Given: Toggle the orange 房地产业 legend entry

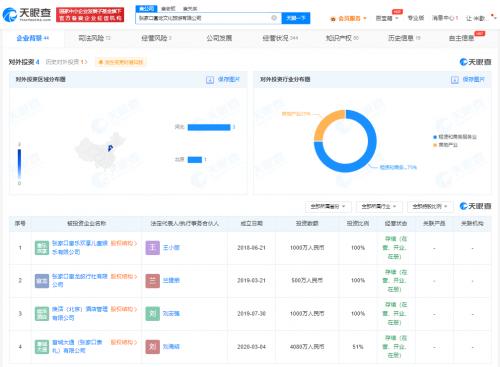Looking at the screenshot, I should pyautogui.click(x=445, y=145).
